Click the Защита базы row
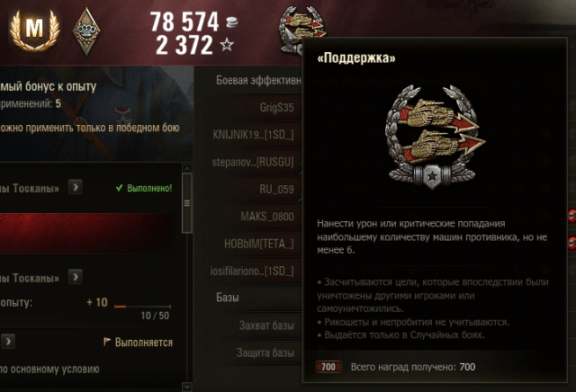The height and width of the screenshot is (392, 576). 248,352
